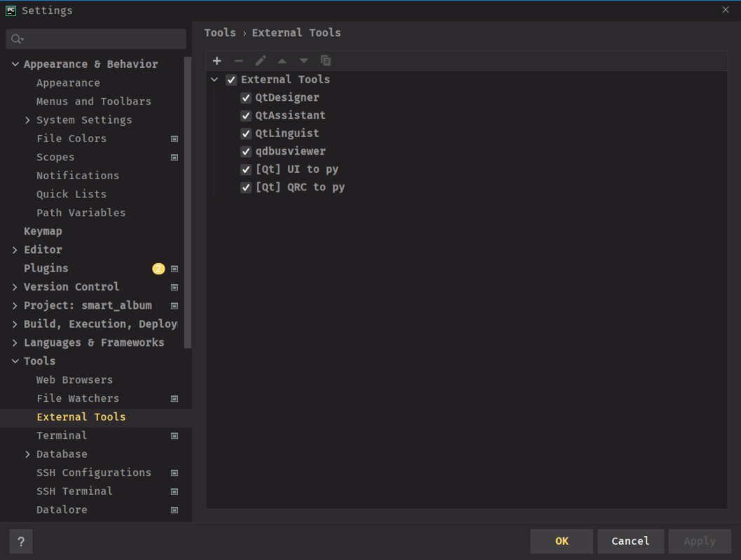Toggle the QtAssistant checkbox
741x560 pixels.
(246, 115)
